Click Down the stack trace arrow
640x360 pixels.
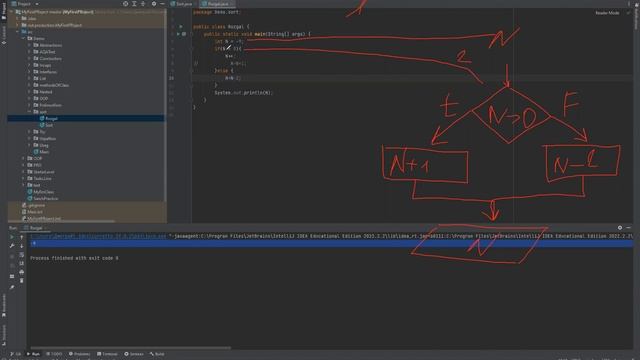pos(22,246)
